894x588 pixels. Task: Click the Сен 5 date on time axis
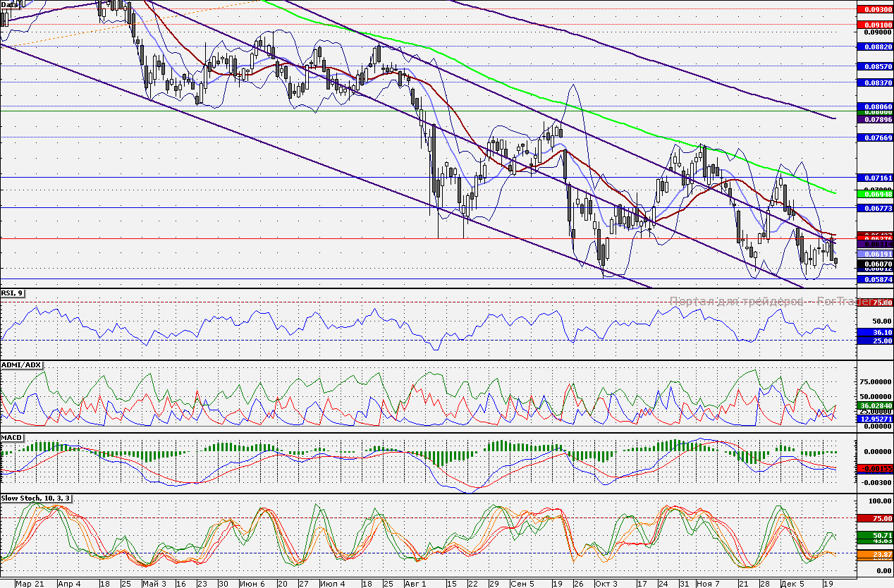[x=522, y=584]
